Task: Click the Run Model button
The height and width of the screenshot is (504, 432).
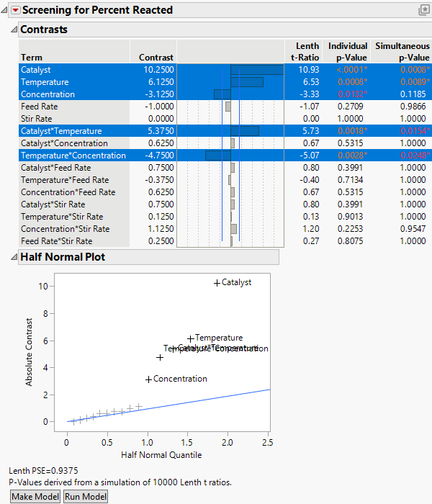Action: (86, 496)
